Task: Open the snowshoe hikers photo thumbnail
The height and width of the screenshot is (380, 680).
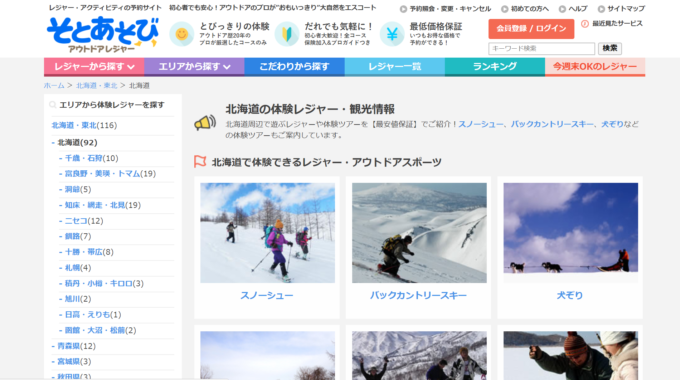Action: point(268,233)
